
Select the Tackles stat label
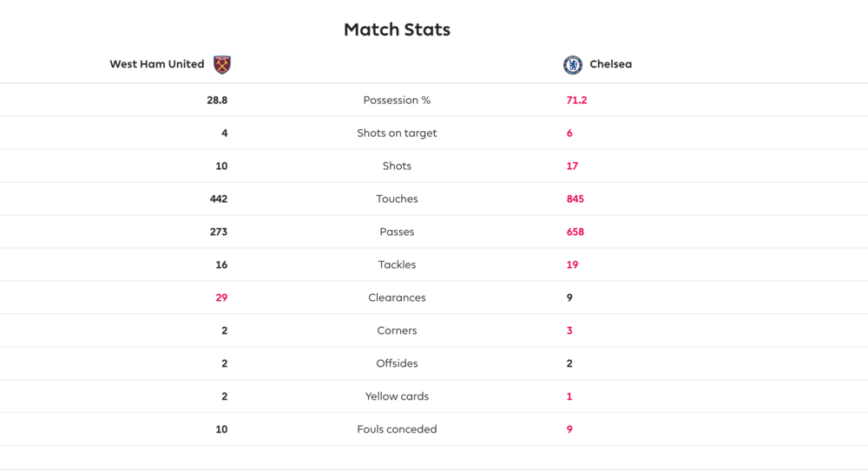click(x=397, y=264)
